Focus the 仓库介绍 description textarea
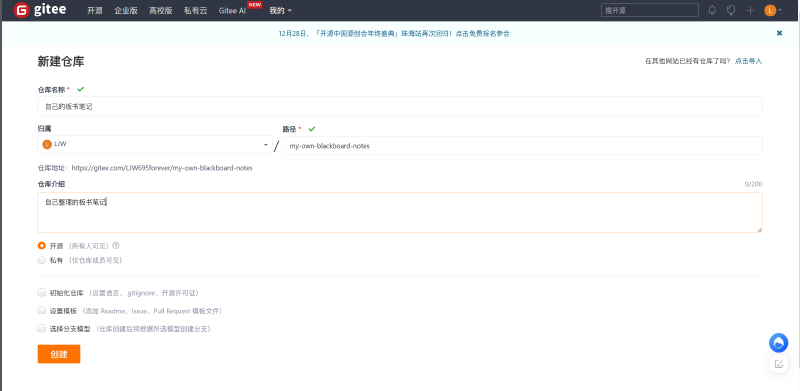Screen dimensions: 800x391 pos(400,212)
